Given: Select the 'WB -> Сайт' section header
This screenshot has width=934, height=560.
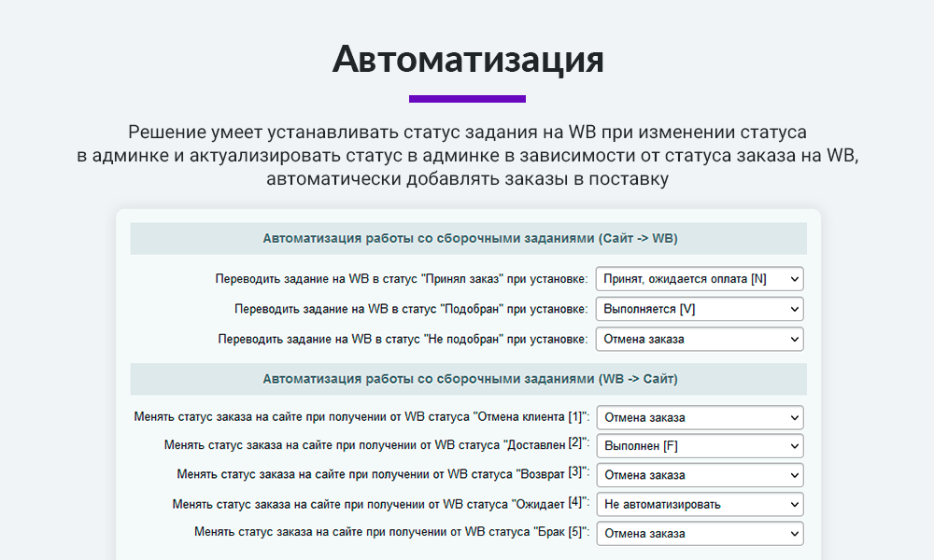Looking at the screenshot, I should (466, 379).
